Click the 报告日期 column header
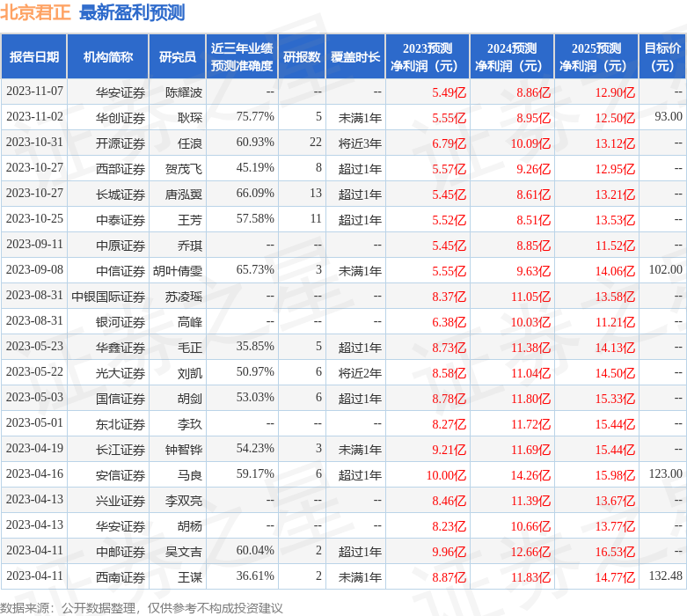Screen dimensions: 687x616 tap(33, 57)
